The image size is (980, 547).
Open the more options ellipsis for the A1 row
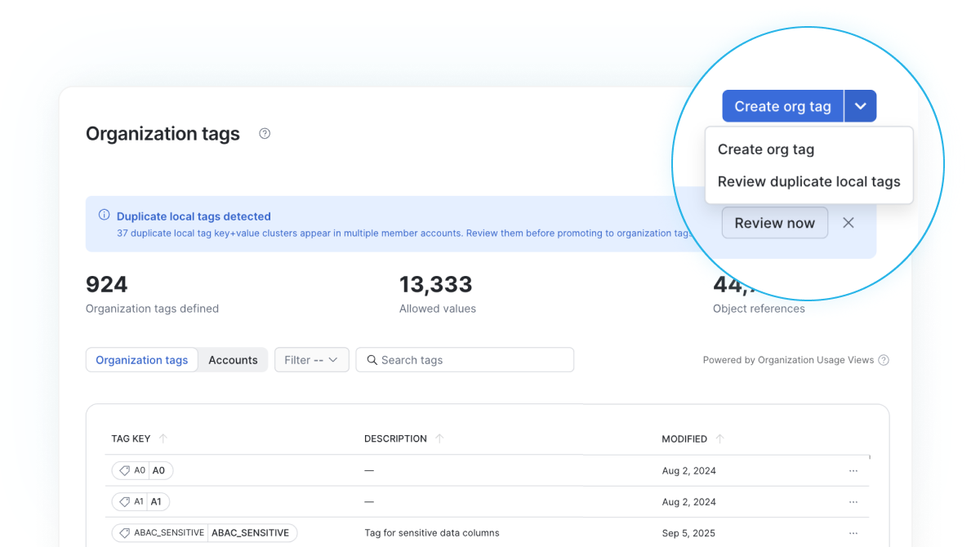tap(853, 502)
